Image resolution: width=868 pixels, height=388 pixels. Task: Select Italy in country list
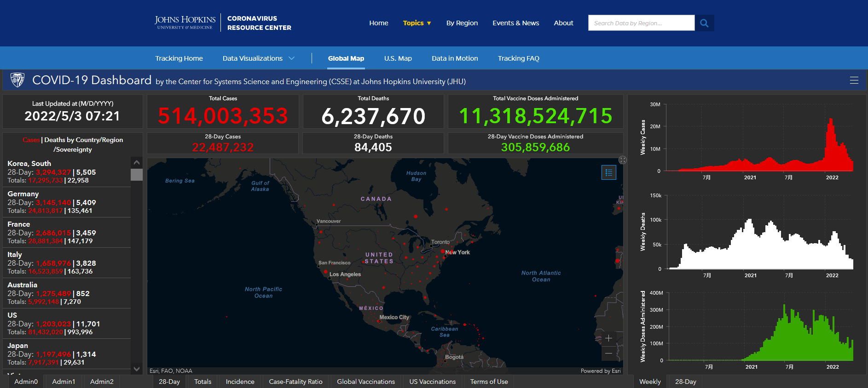[67, 263]
